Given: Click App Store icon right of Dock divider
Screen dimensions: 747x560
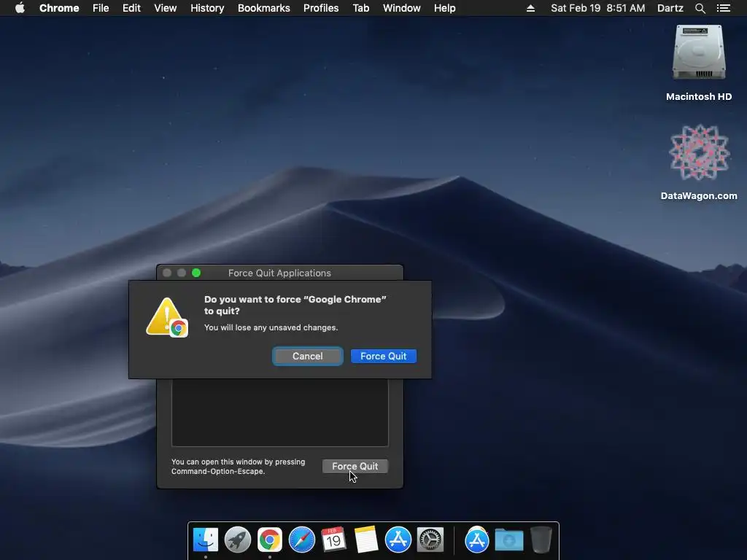Looking at the screenshot, I should [x=477, y=540].
